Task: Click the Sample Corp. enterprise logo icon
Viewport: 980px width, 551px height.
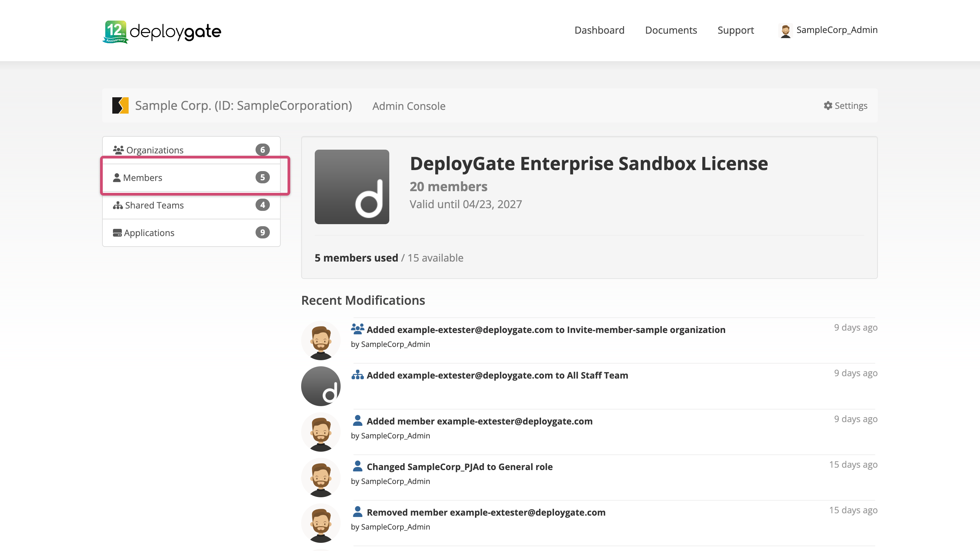Action: point(120,105)
